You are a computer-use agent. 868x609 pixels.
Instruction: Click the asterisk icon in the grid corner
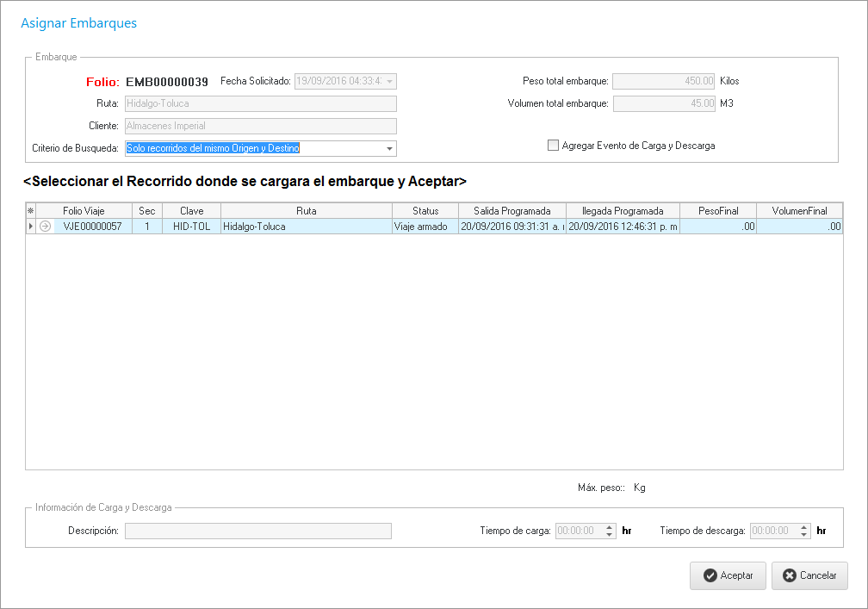coord(31,211)
